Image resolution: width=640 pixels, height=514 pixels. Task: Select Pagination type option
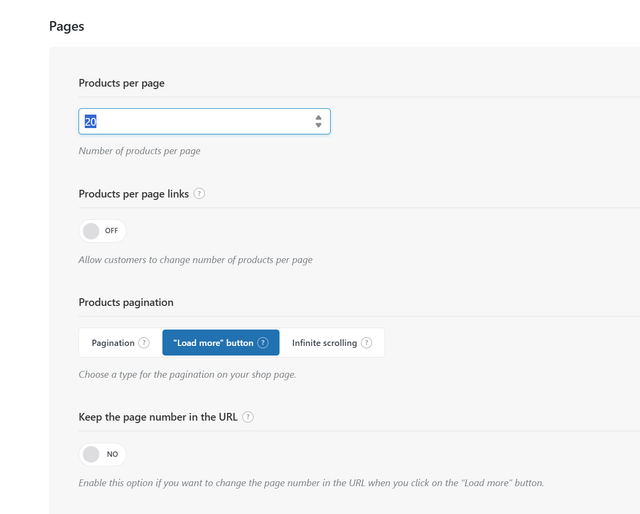tap(120, 343)
